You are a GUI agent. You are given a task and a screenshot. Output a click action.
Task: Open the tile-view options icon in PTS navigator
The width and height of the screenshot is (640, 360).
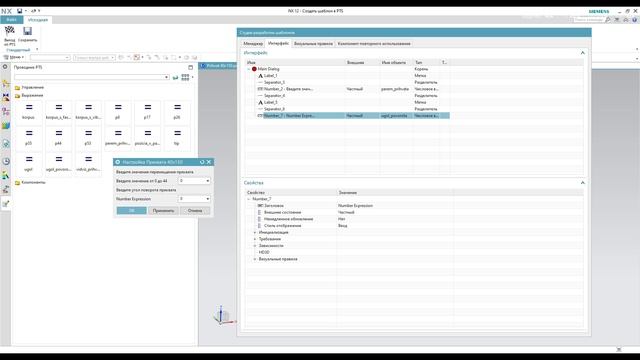186,77
